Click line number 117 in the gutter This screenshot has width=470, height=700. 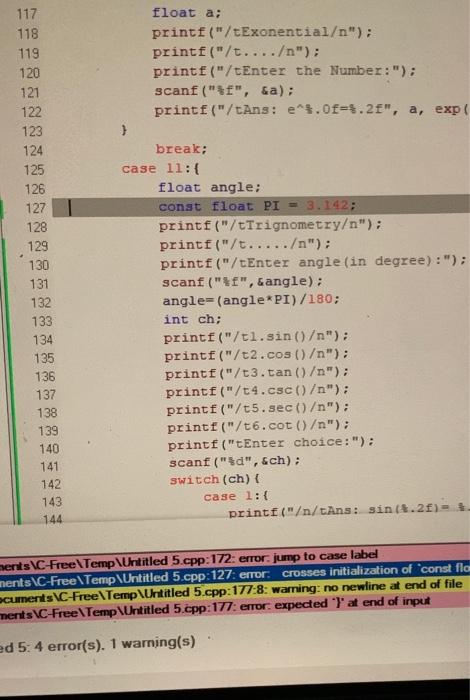pyautogui.click(x=27, y=14)
